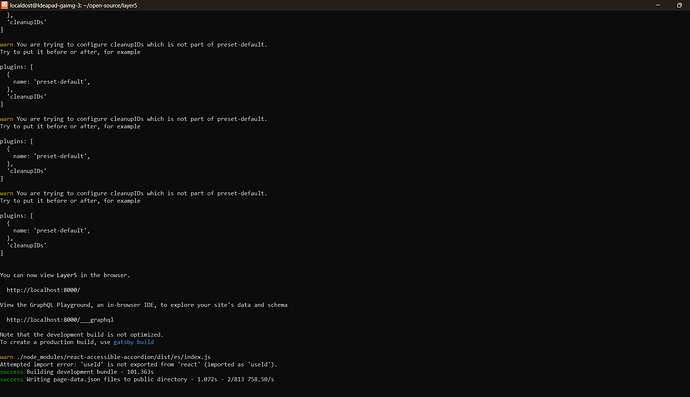The height and width of the screenshot is (397, 690).
Task: Click 'Attempted import error: useId' message line
Action: [139, 364]
